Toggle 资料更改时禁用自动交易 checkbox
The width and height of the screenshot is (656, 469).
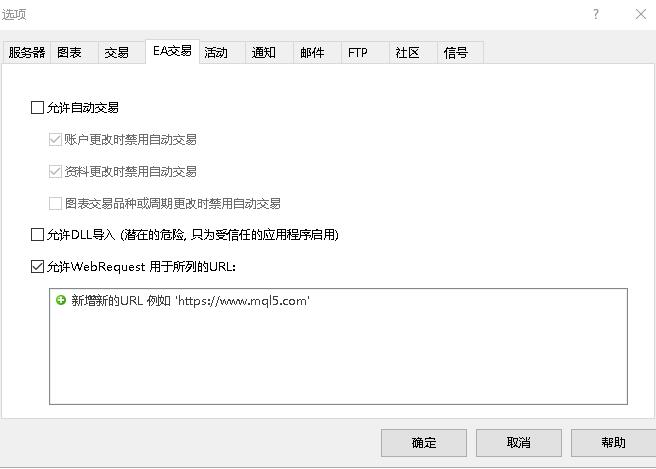pos(55,171)
